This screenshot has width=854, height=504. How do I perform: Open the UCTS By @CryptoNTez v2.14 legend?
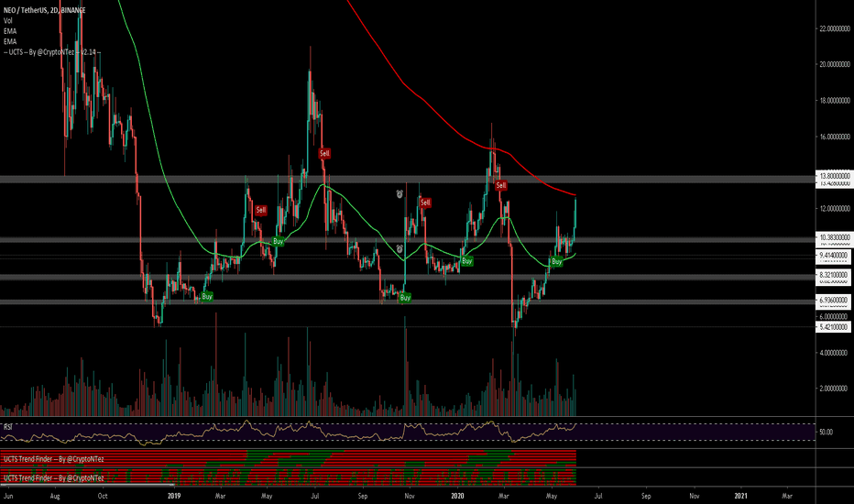click(52, 52)
